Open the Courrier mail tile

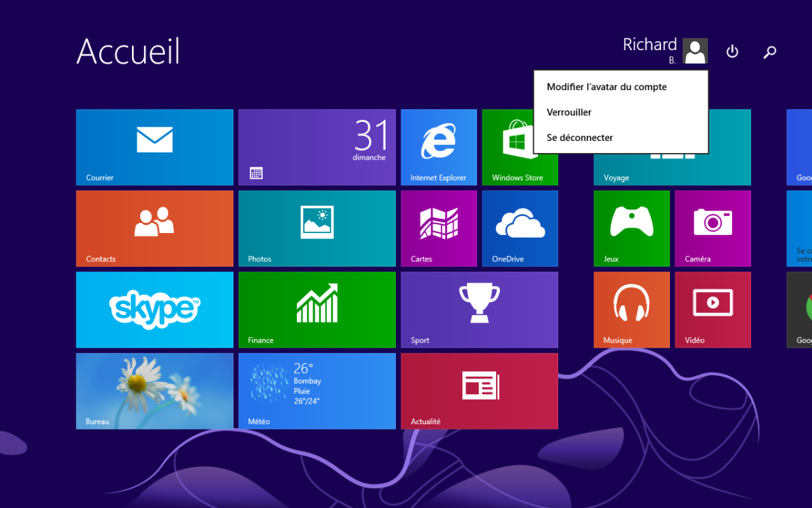point(154,147)
